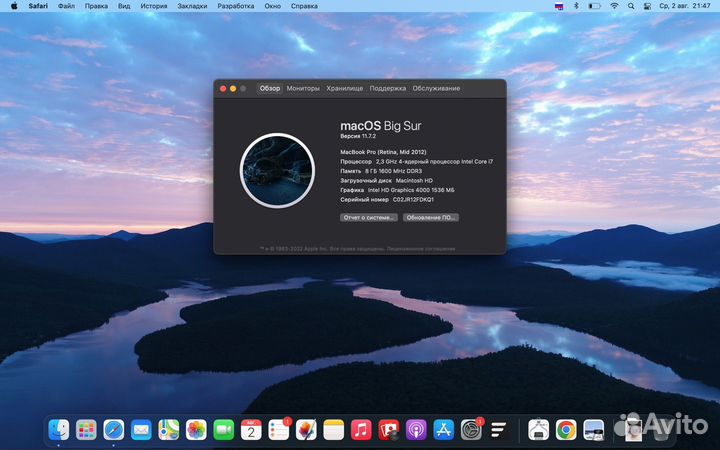The width and height of the screenshot is (720, 450).
Task: Open the Bluetooth status menu
Action: 576,6
